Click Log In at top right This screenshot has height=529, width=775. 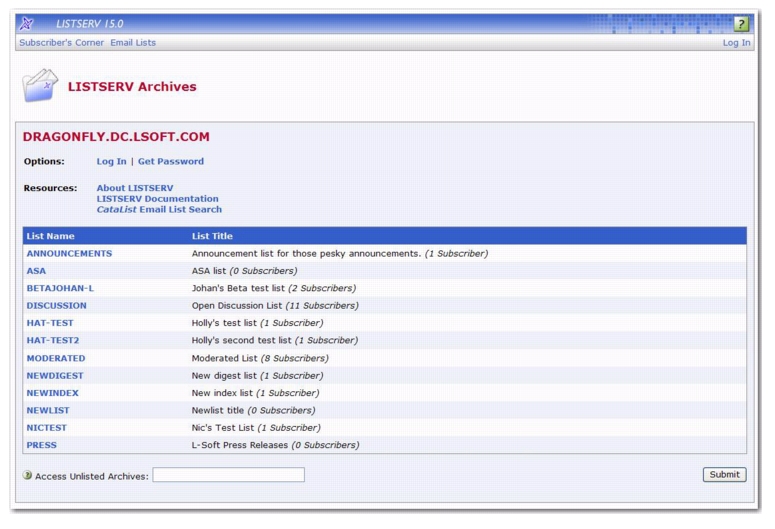coord(736,43)
